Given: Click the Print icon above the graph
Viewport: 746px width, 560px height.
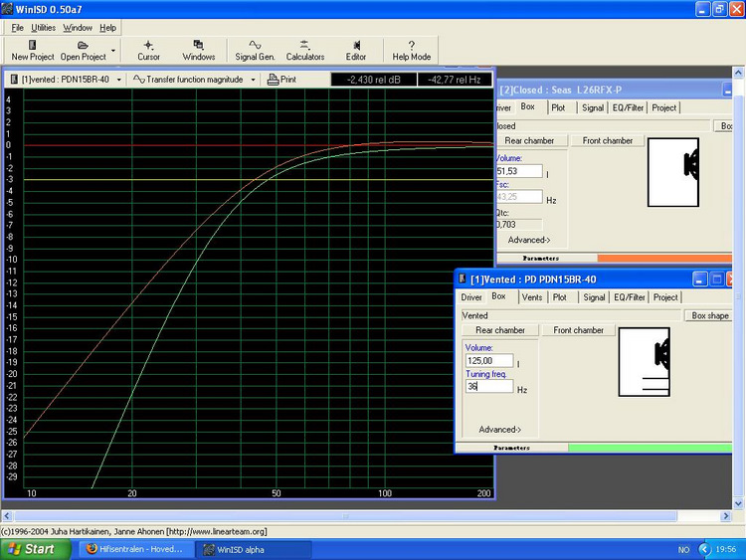Looking at the screenshot, I should [282, 80].
